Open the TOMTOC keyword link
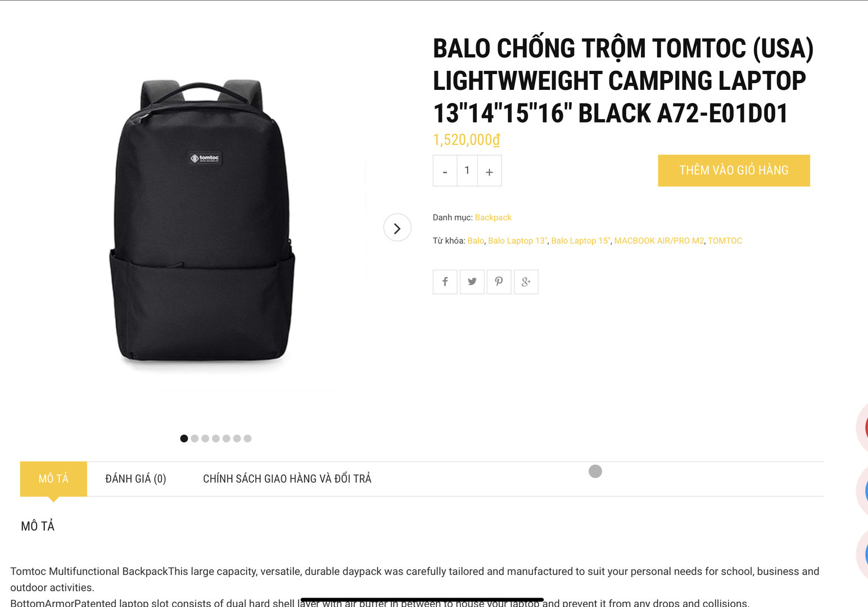 coord(725,241)
